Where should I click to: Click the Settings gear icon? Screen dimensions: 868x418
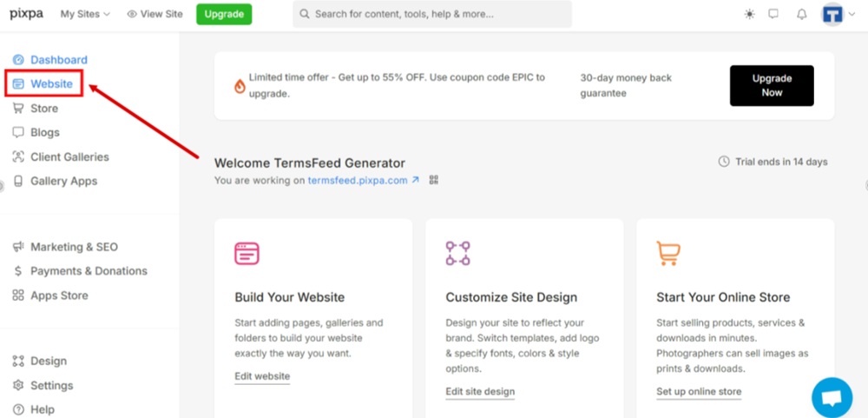point(18,385)
